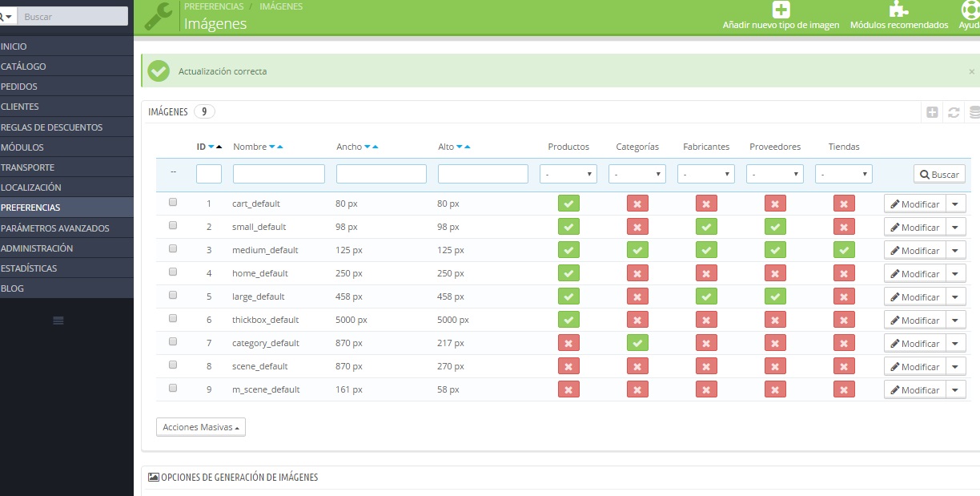Toggle Productos status for cart_default
The width and height of the screenshot is (980, 496).
(568, 204)
